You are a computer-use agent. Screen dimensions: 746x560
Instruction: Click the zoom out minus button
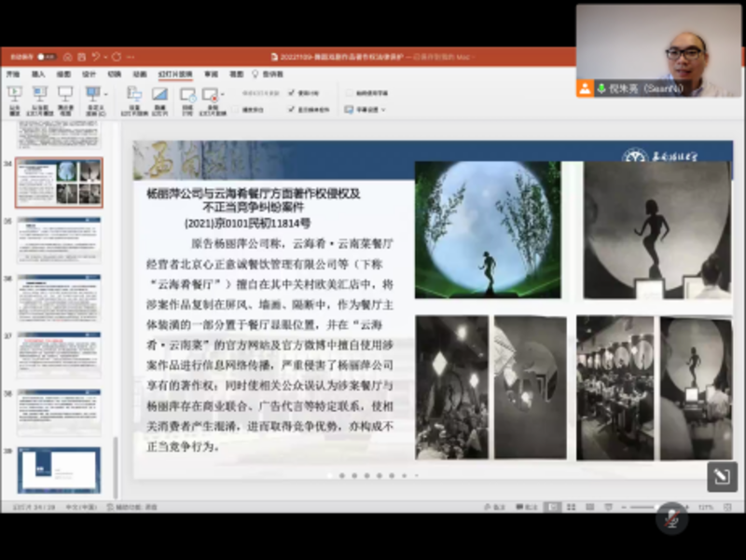click(x=624, y=507)
